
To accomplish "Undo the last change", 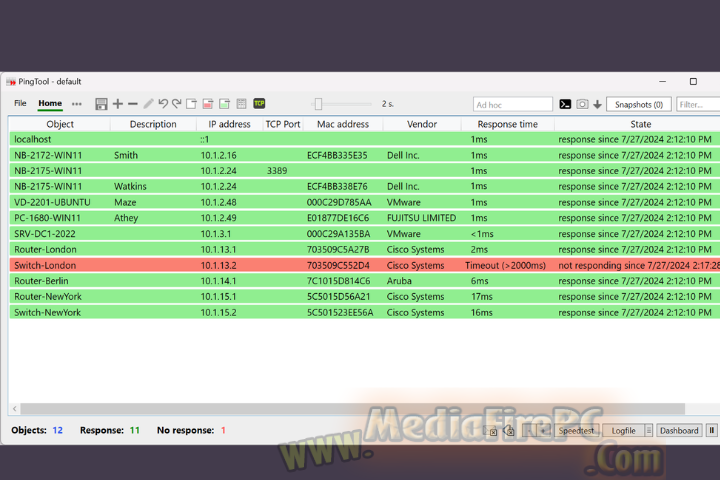I will 163,103.
